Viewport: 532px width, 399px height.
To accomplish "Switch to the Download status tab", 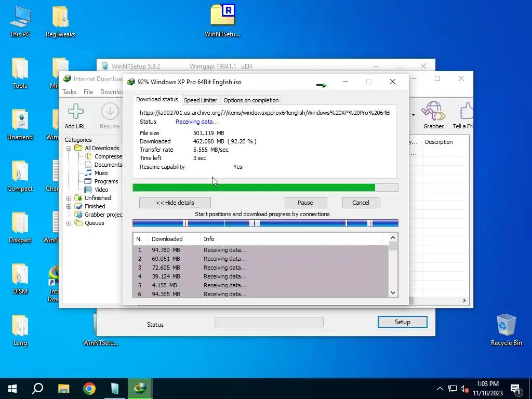I will (157, 99).
